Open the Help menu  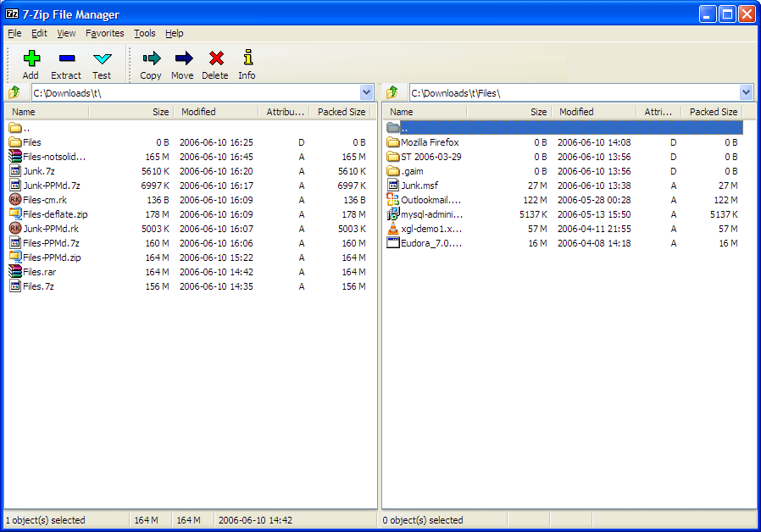175,33
